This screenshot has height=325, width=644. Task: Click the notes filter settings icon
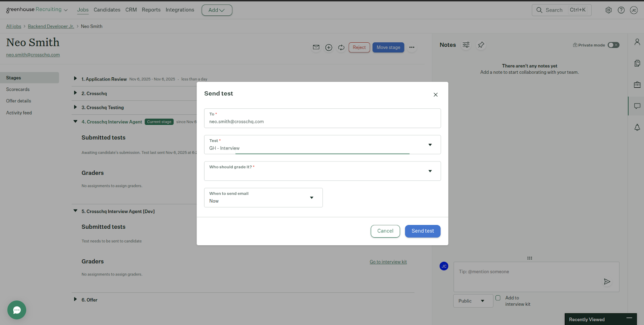(466, 45)
